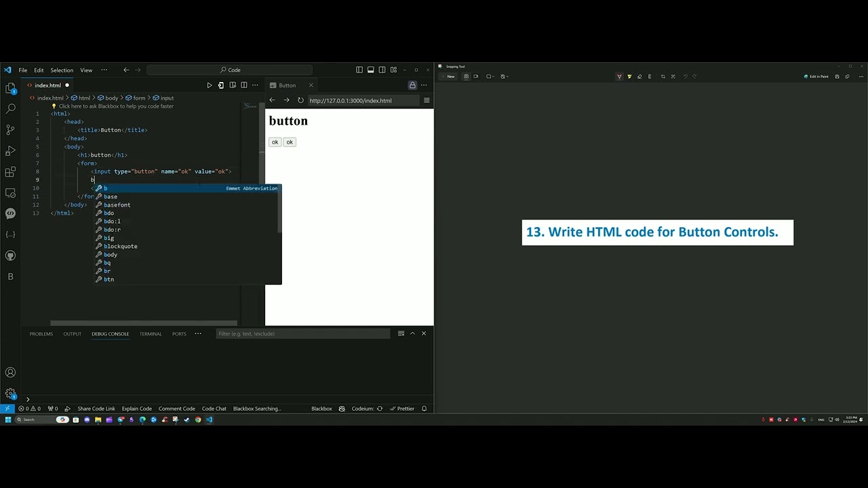Screen dimensions: 868x488
Task: Maximize the bottom panel with chevron
Action: (412, 333)
